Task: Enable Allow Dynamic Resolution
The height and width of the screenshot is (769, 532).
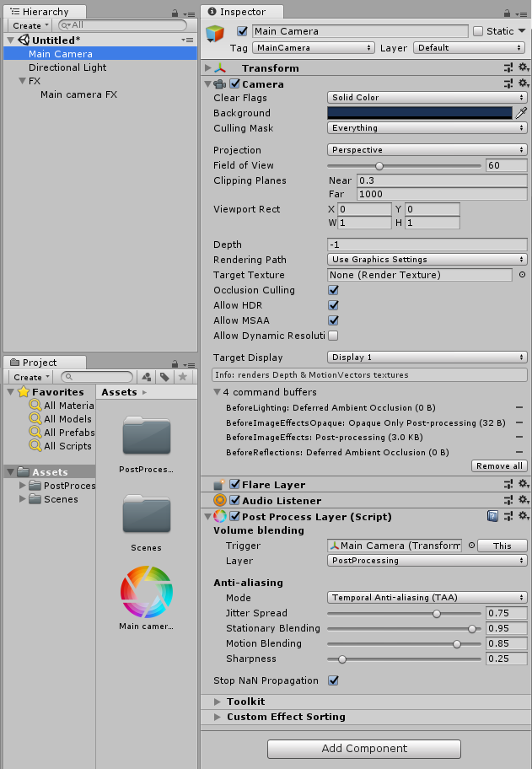Action: coord(333,336)
